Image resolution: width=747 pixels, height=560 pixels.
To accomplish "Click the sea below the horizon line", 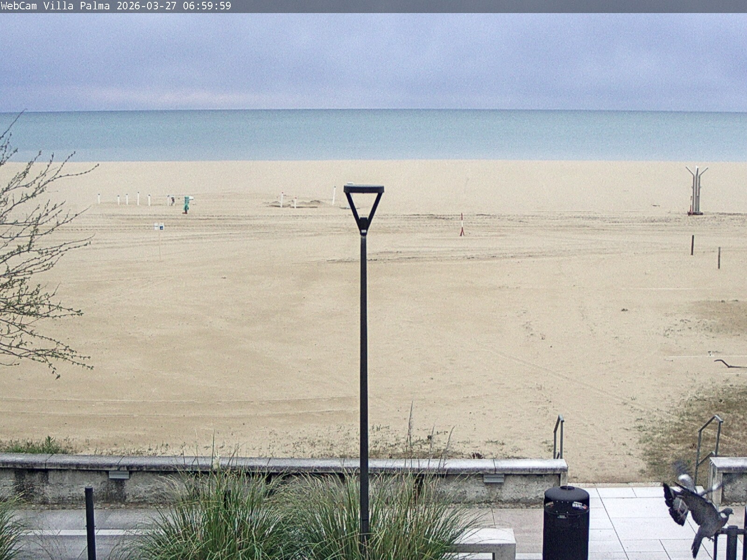I will [x=373, y=135].
